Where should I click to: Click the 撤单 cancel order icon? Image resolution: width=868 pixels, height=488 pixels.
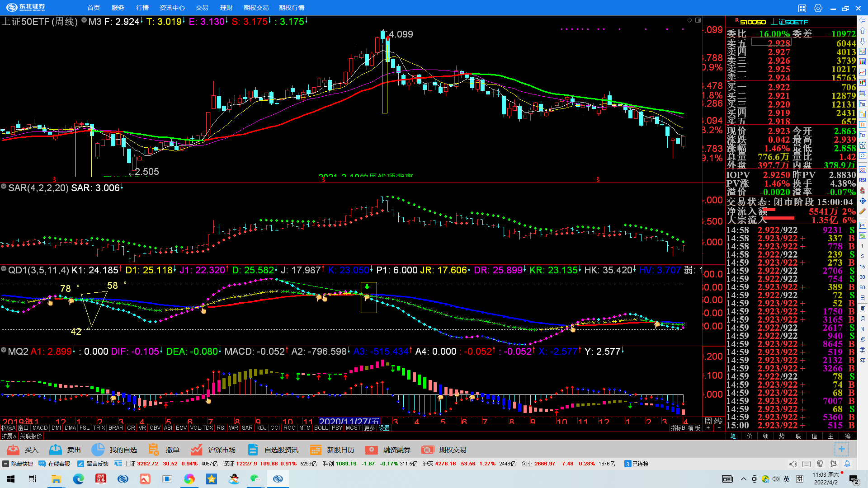click(154, 450)
